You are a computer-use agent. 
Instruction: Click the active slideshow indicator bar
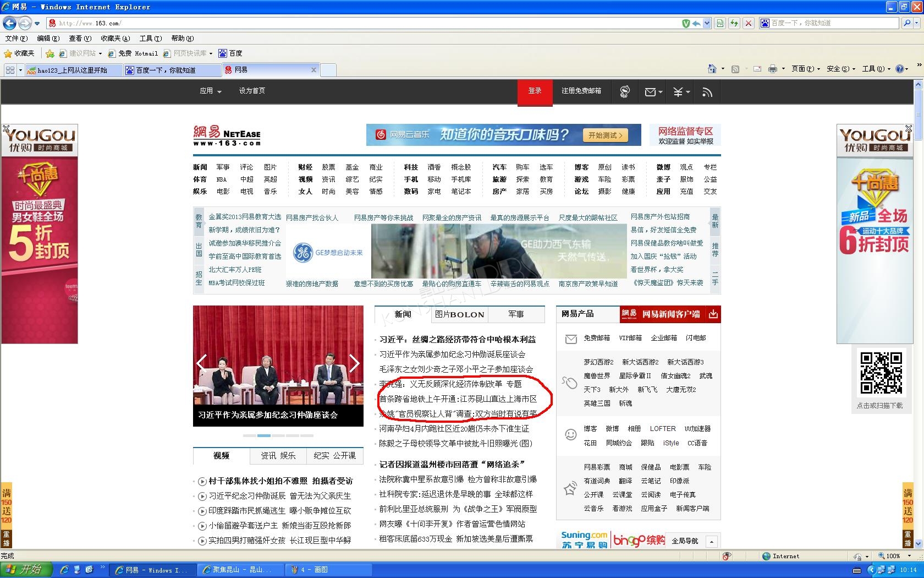click(x=264, y=435)
